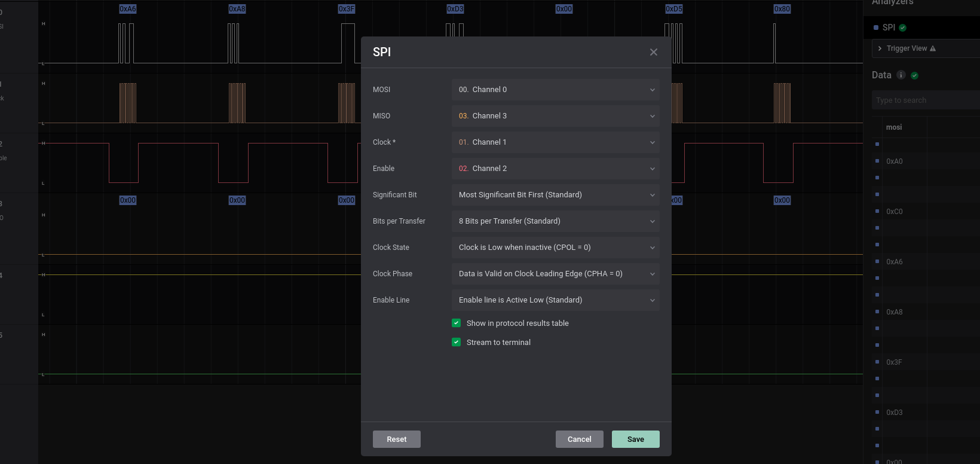Click the green status check beside Data

pos(914,75)
